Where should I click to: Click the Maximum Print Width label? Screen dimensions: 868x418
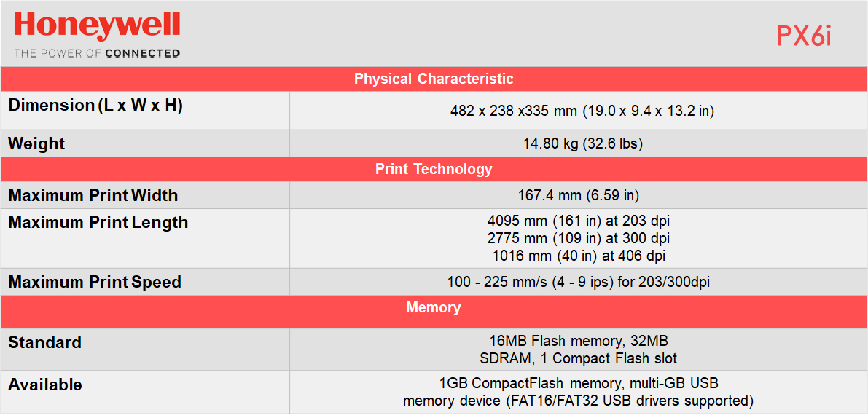tap(93, 195)
